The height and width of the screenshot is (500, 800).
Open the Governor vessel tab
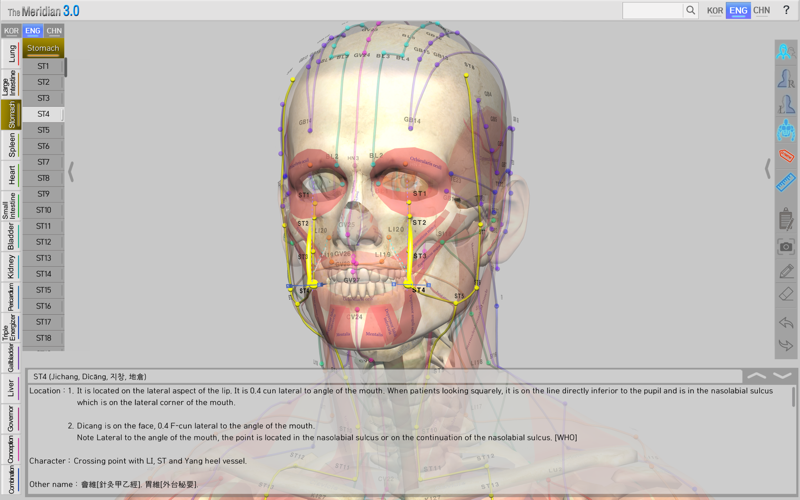[11, 418]
